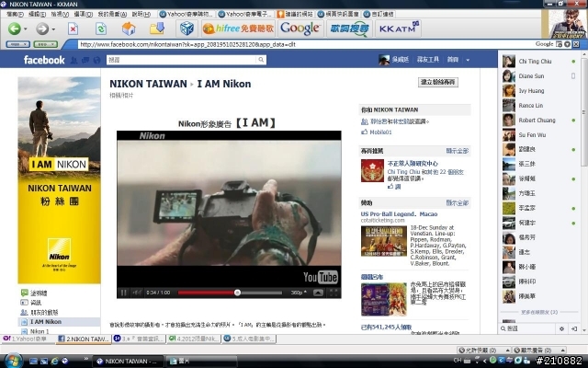Open the Nikon 1 sidebar tab

pyautogui.click(x=40, y=331)
